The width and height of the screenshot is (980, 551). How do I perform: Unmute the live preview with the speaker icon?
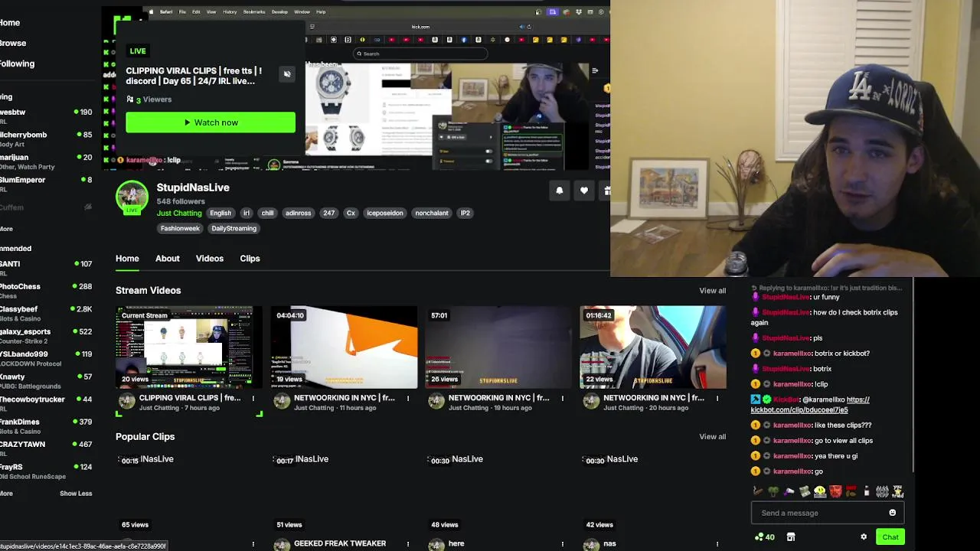click(287, 74)
